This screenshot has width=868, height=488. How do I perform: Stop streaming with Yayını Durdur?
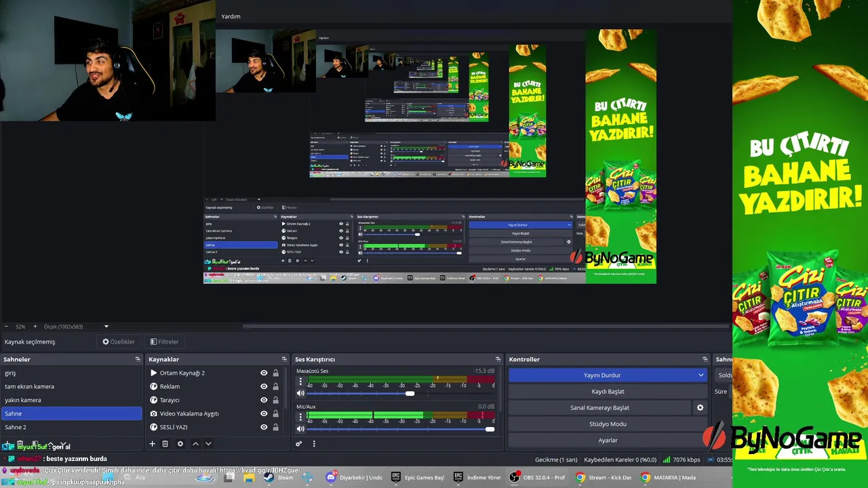click(602, 375)
